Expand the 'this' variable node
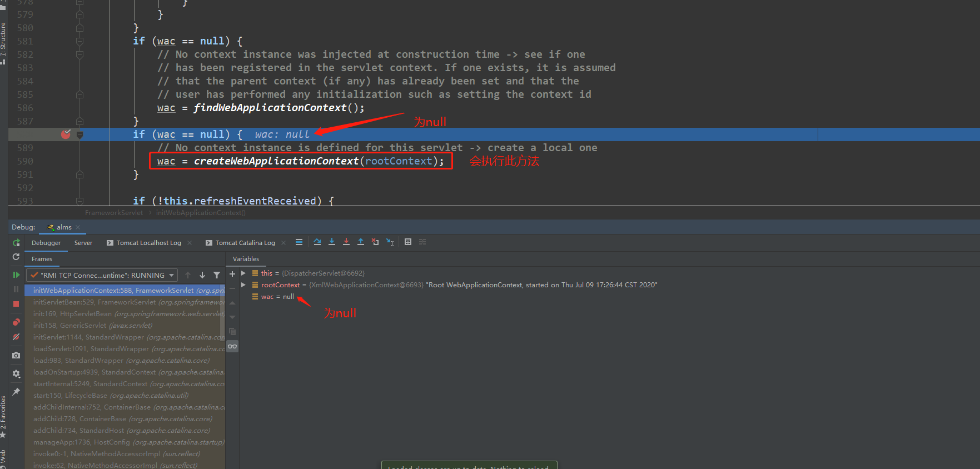This screenshot has height=469, width=980. click(x=243, y=273)
